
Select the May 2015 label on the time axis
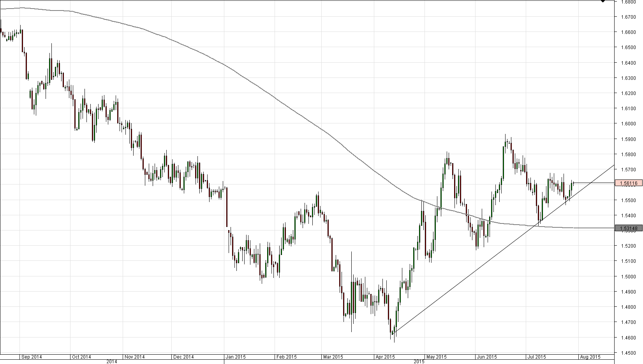tap(437, 357)
